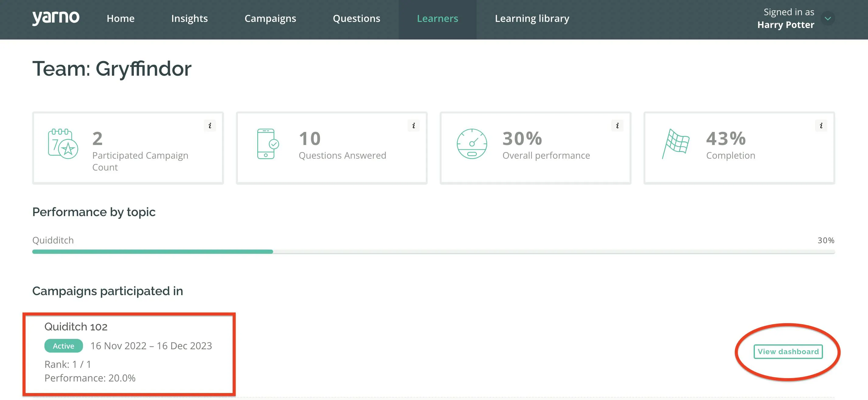Expand the Harry Potter account dropdown chevron
Image resolution: width=868 pixels, height=400 pixels.
[x=828, y=19]
